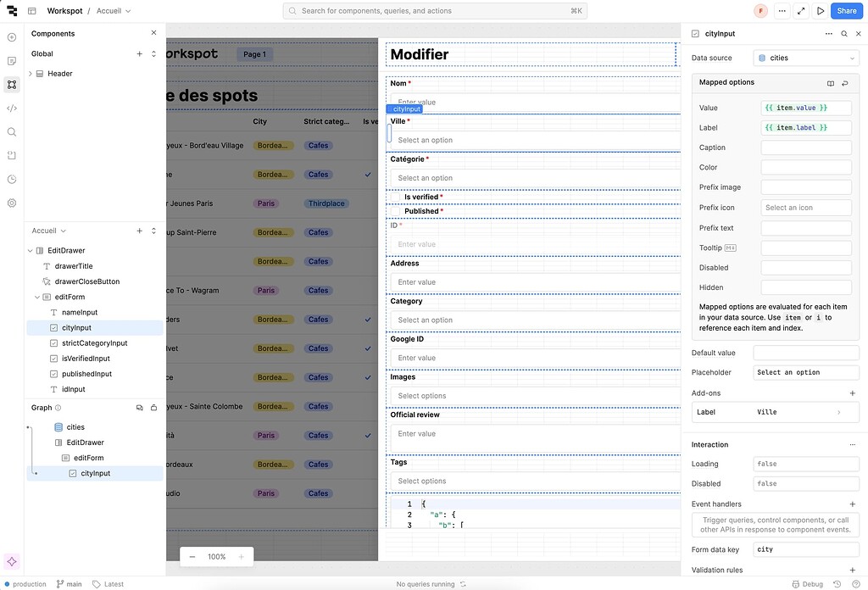Add a new event handler for cityInput

pos(853,503)
